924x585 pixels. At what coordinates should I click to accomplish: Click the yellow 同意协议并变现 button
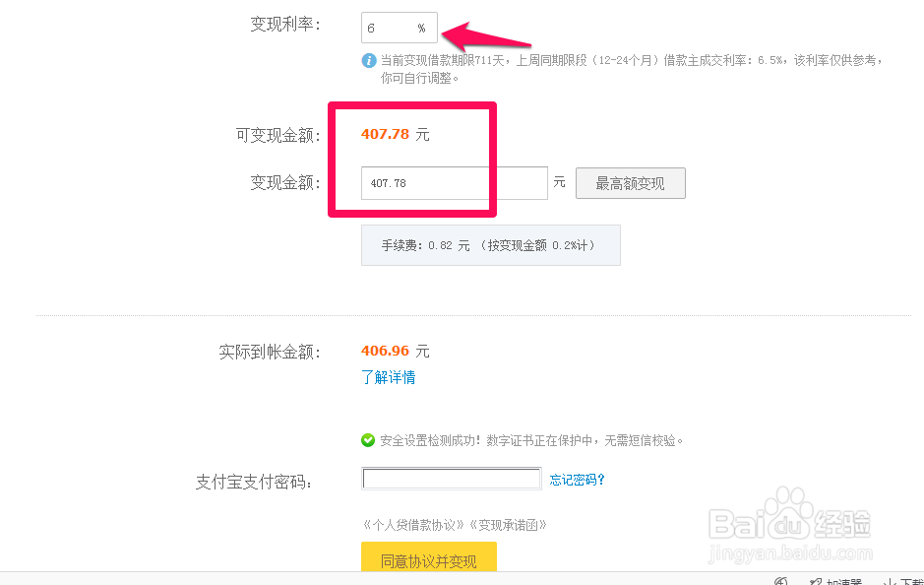(x=428, y=560)
